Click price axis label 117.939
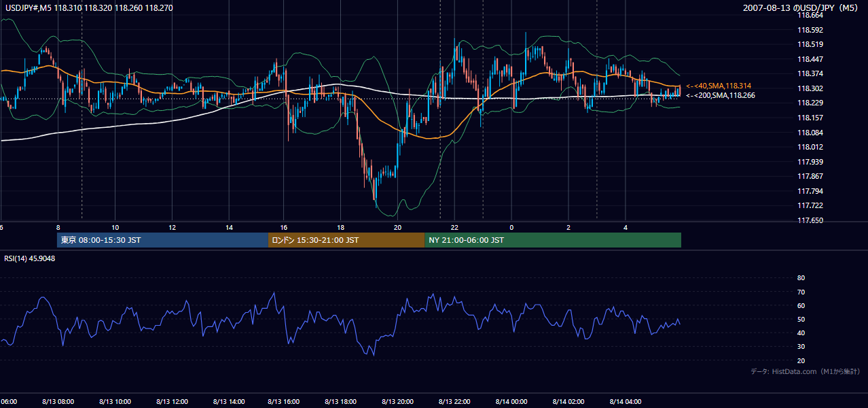This screenshot has width=868, height=408. point(810,162)
